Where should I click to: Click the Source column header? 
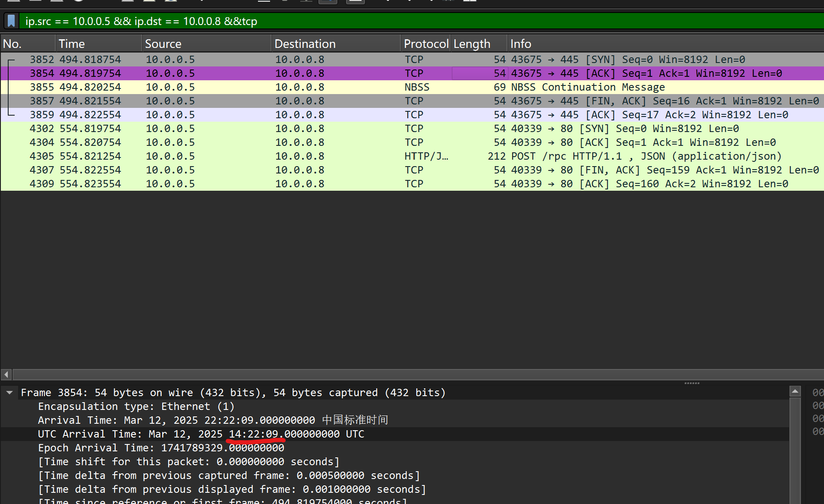206,44
